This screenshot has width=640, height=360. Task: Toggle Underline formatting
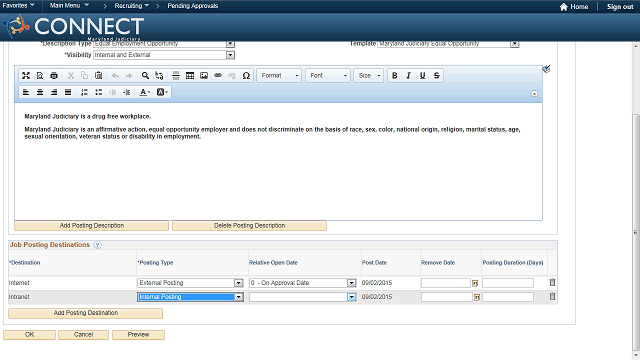[x=422, y=76]
